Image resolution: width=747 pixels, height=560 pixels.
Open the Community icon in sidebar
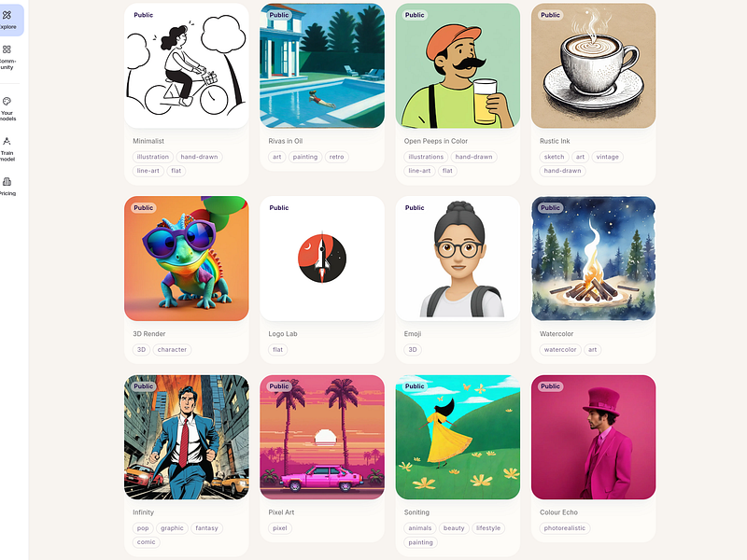pos(7,49)
